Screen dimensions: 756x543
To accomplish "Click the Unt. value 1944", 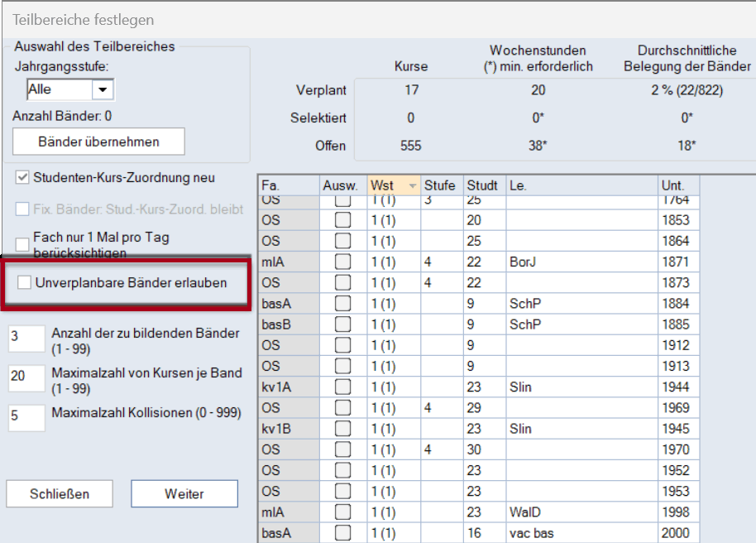I will pos(679,387).
